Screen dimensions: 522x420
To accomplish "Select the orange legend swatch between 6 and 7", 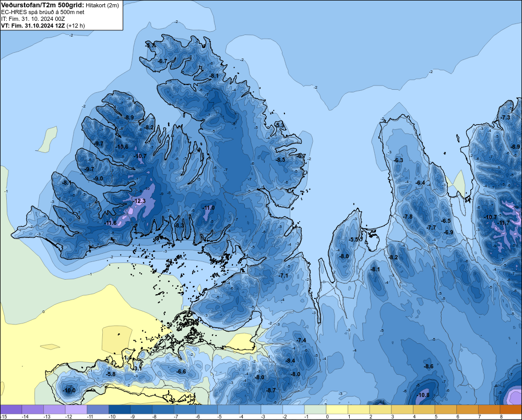I will point(467,409).
